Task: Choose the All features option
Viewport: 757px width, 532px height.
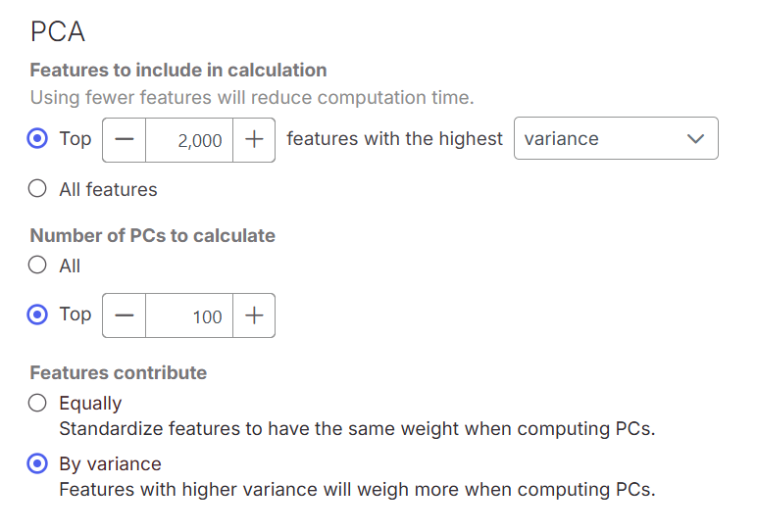Action: [x=37, y=189]
